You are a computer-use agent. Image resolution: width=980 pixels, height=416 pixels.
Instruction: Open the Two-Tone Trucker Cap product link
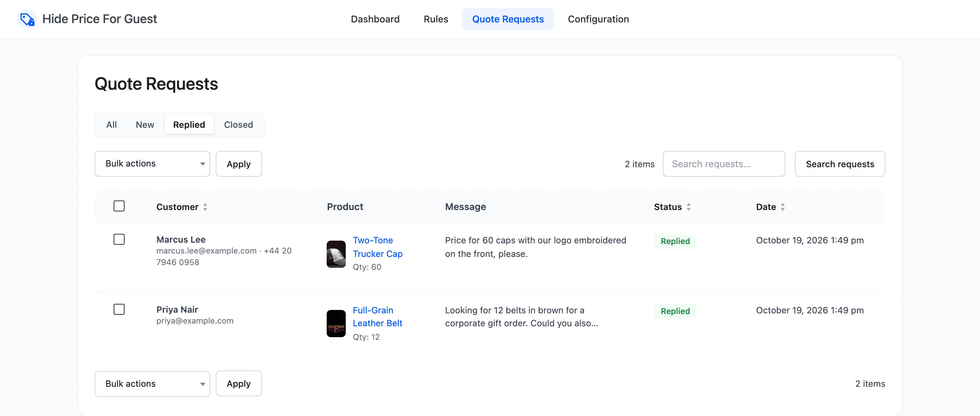coord(377,247)
